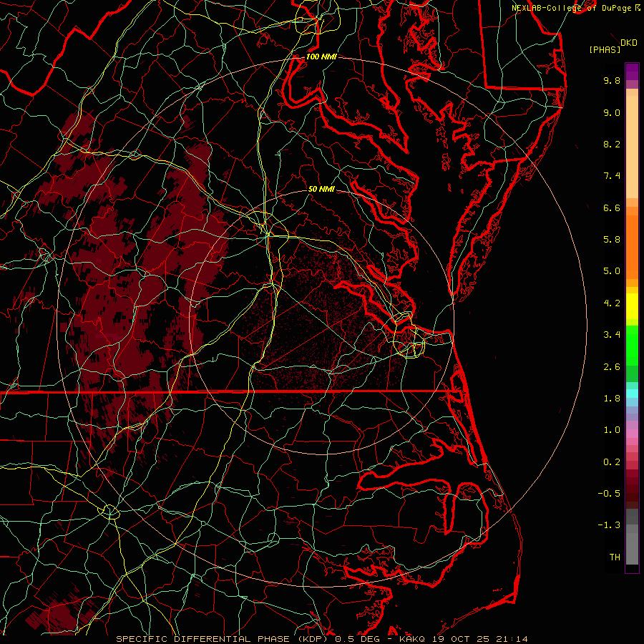This screenshot has height=644, width=644.
Task: Click the "KAKQ" radar site ID
Action: 412,639
